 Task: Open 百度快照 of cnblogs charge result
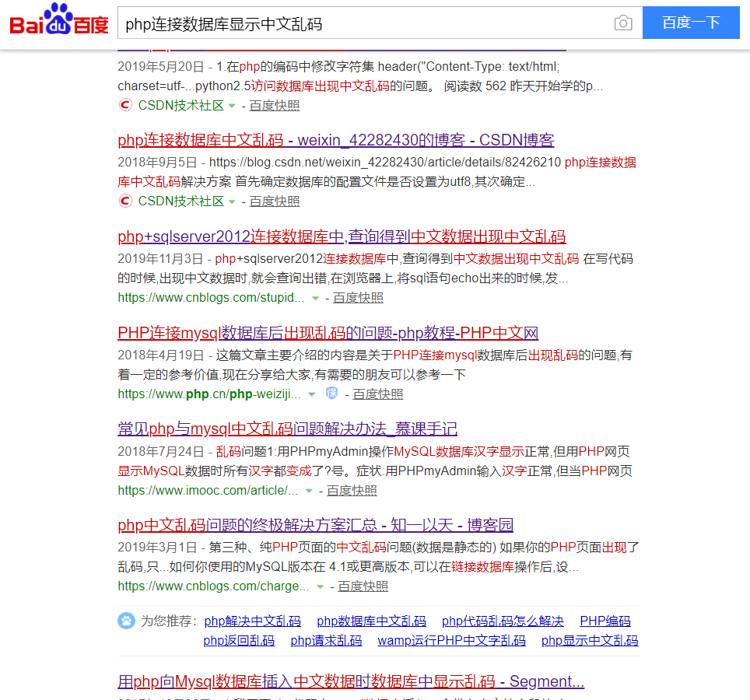pyautogui.click(x=363, y=586)
